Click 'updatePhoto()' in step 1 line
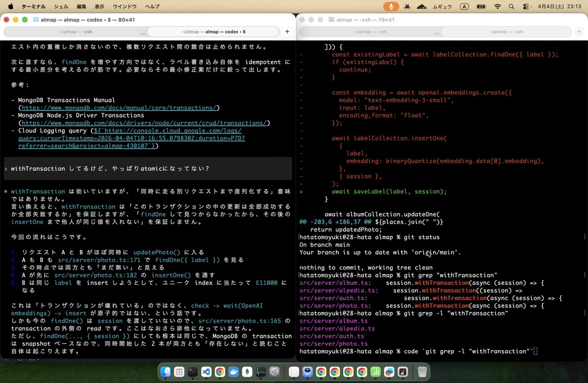588x383 pixels. pos(157,252)
